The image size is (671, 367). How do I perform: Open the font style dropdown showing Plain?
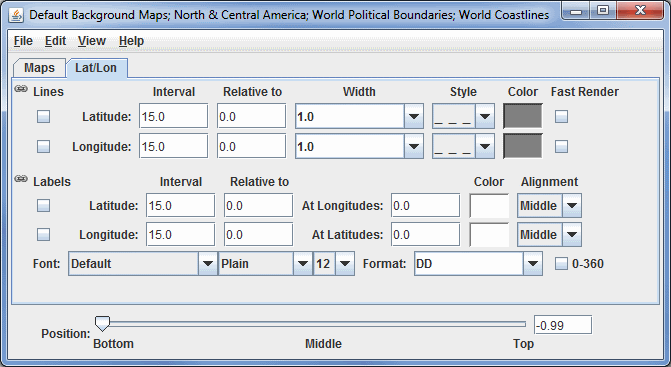[x=303, y=263]
